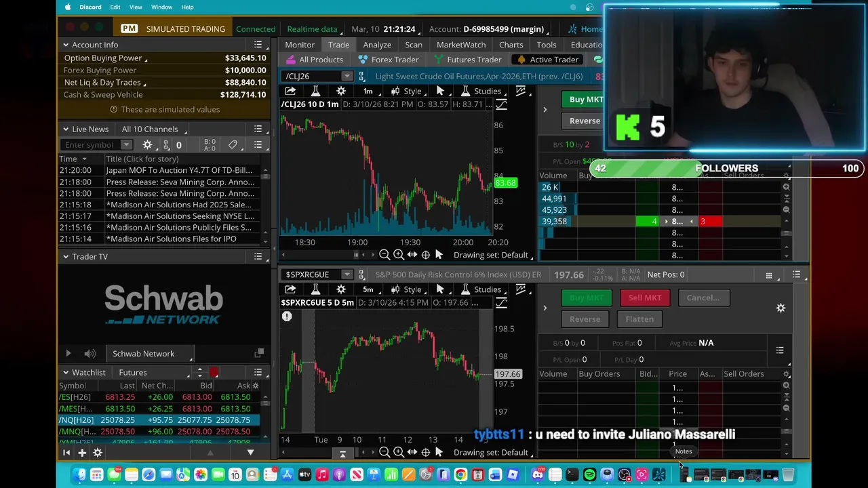
Task: Click Reverse in the /CLJ26 order panel
Action: point(585,121)
